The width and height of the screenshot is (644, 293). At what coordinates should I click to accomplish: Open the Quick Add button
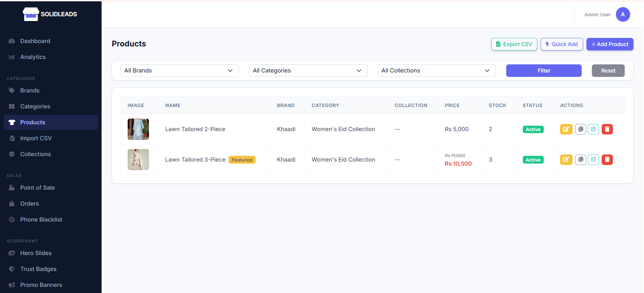point(562,44)
